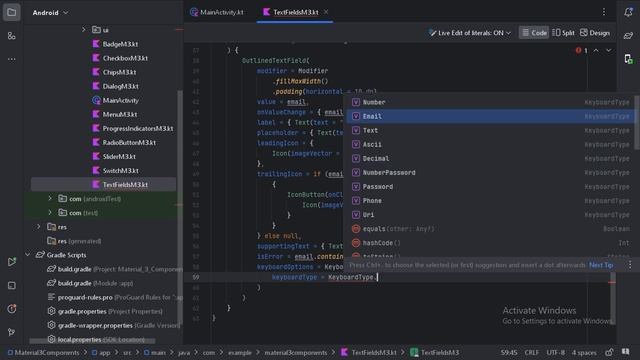Image resolution: width=640 pixels, height=360 pixels.
Task: Open SwitchM3.kt in project tree
Action: 116,171
